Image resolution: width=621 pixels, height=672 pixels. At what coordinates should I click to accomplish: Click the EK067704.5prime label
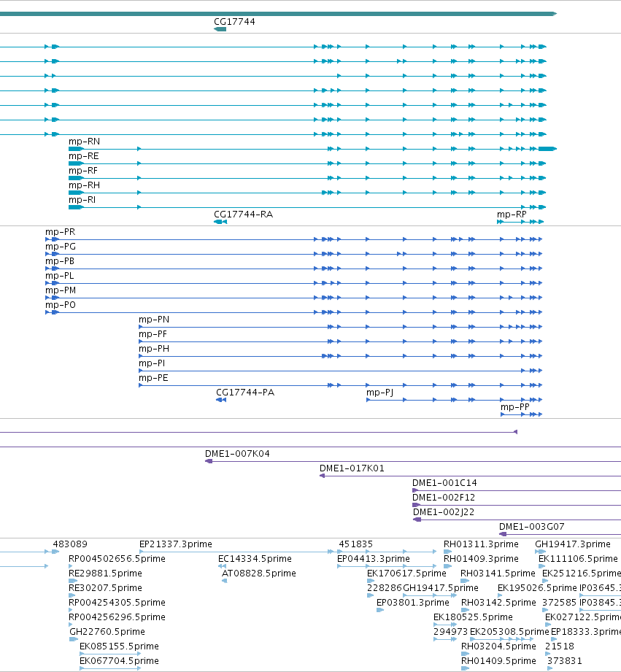point(119,660)
